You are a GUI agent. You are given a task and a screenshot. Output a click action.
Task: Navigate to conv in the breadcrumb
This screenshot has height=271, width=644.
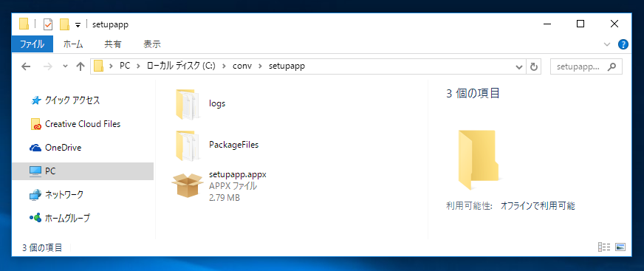pos(242,66)
